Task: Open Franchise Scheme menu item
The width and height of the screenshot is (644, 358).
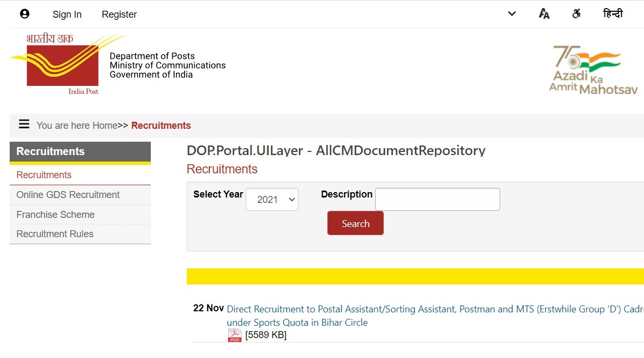Action: click(55, 215)
